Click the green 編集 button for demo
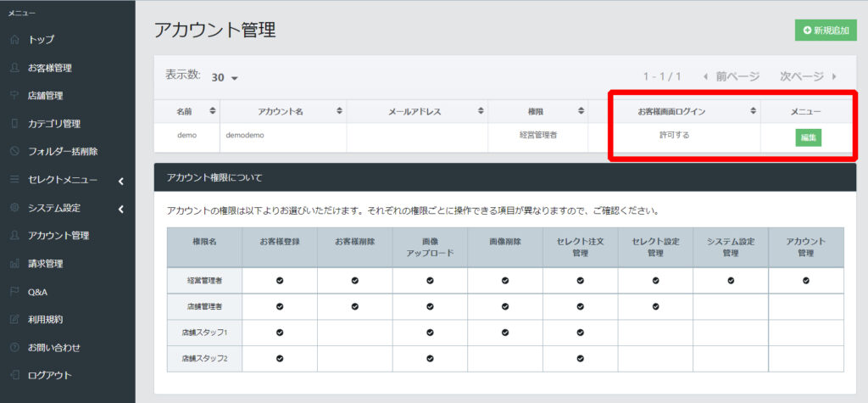The image size is (868, 403). click(x=808, y=137)
